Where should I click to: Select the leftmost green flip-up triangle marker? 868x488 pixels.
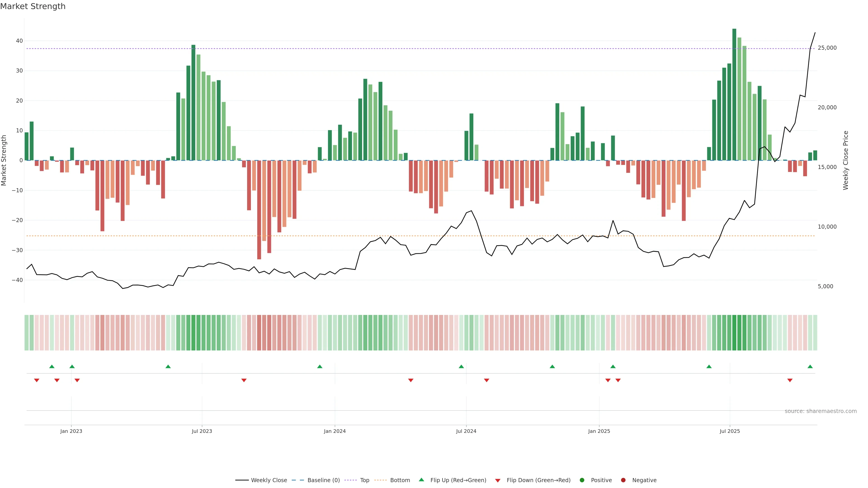(52, 366)
